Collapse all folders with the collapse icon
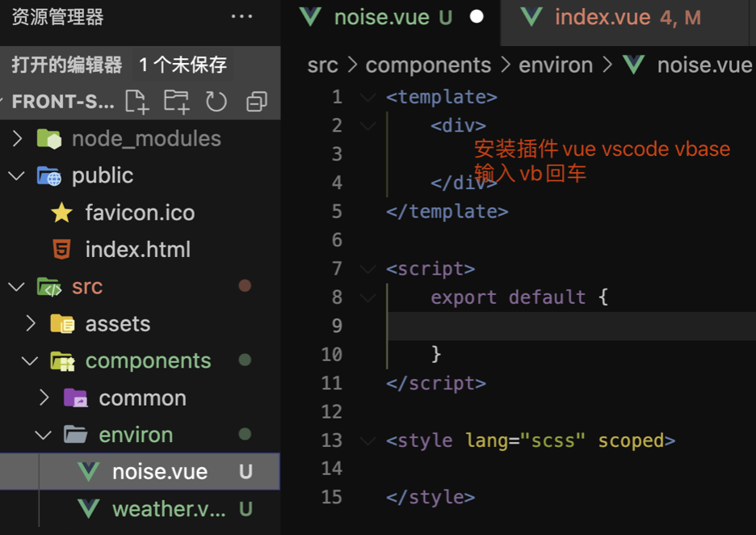Image resolution: width=756 pixels, height=535 pixels. (x=256, y=102)
